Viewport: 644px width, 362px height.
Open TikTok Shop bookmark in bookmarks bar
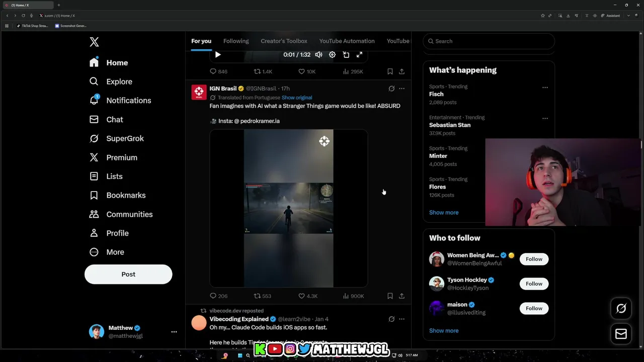click(32, 26)
